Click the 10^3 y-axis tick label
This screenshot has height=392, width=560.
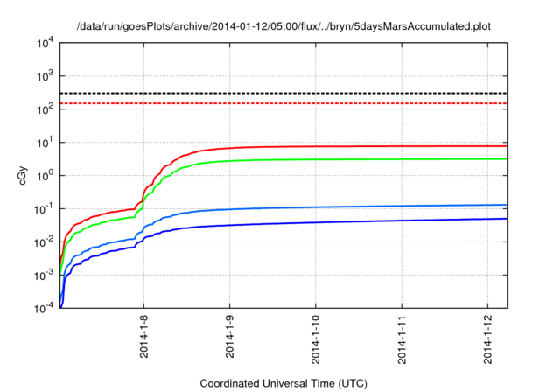tap(45, 76)
